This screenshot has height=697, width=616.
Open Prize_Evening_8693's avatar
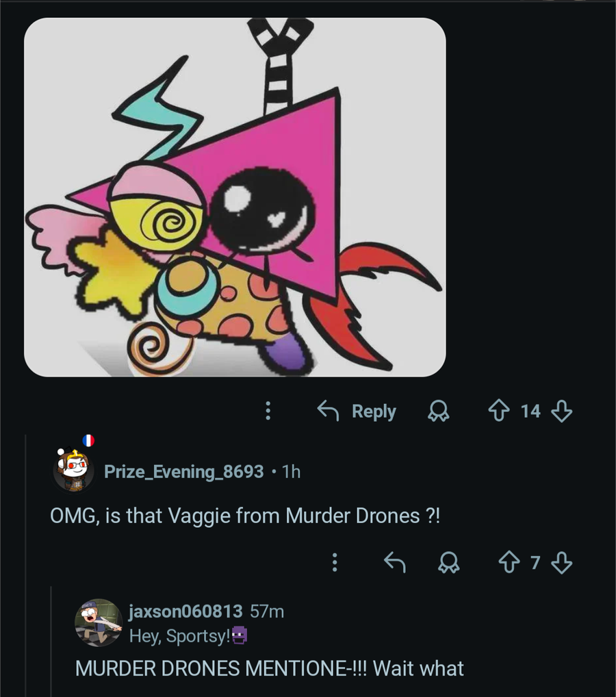[73, 470]
